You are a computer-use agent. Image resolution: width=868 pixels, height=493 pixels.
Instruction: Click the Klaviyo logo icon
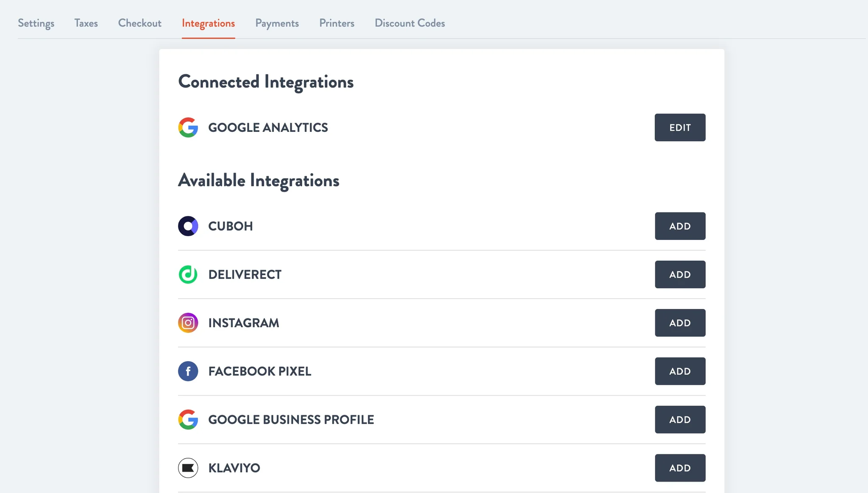click(x=188, y=468)
